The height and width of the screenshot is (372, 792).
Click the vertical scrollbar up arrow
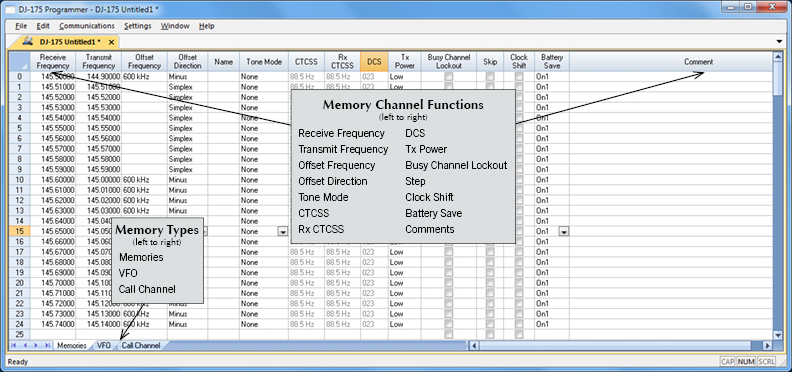click(x=778, y=57)
